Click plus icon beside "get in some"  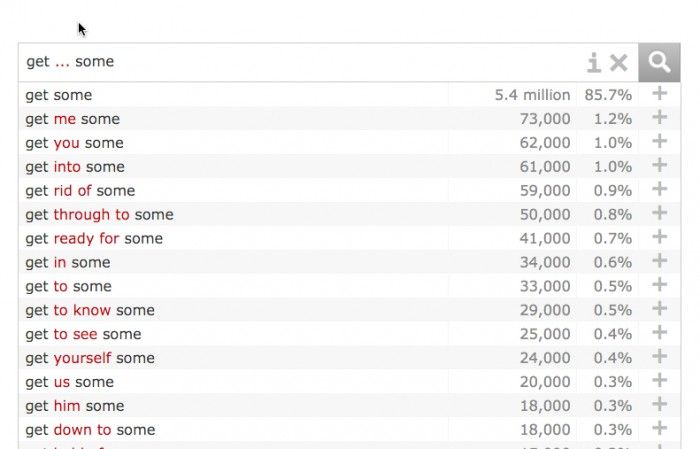659,262
